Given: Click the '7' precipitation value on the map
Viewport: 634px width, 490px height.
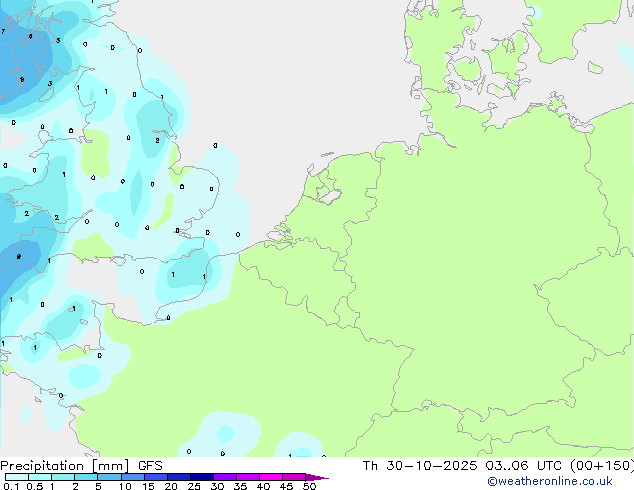Looking at the screenshot, I should click(3, 31).
